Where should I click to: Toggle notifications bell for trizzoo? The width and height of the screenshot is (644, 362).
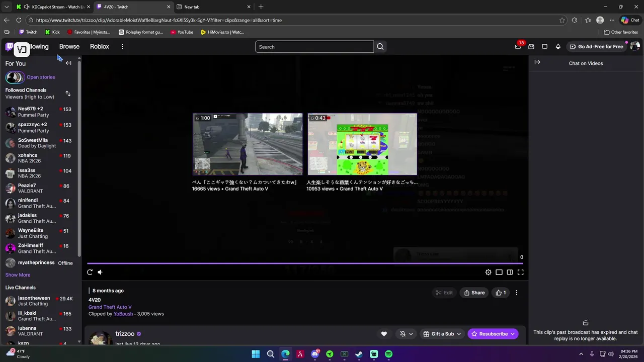pyautogui.click(x=403, y=334)
